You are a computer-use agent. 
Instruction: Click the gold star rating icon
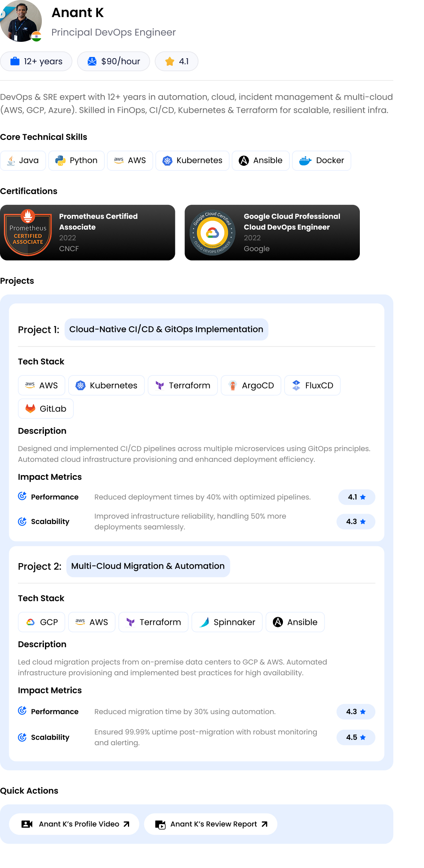coord(170,61)
